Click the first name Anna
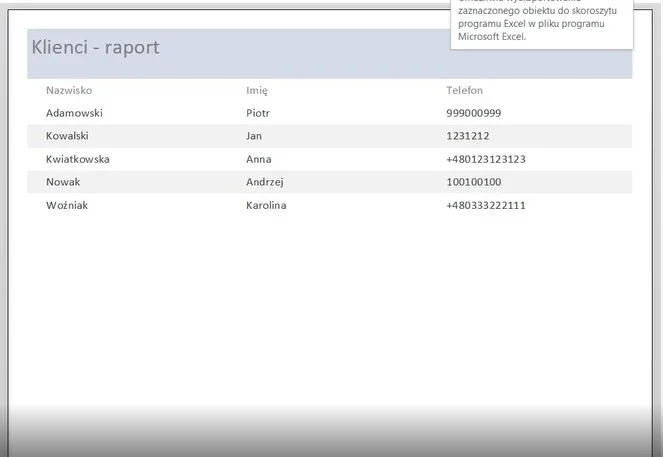Viewport: 663px width, 457px height. (x=258, y=159)
